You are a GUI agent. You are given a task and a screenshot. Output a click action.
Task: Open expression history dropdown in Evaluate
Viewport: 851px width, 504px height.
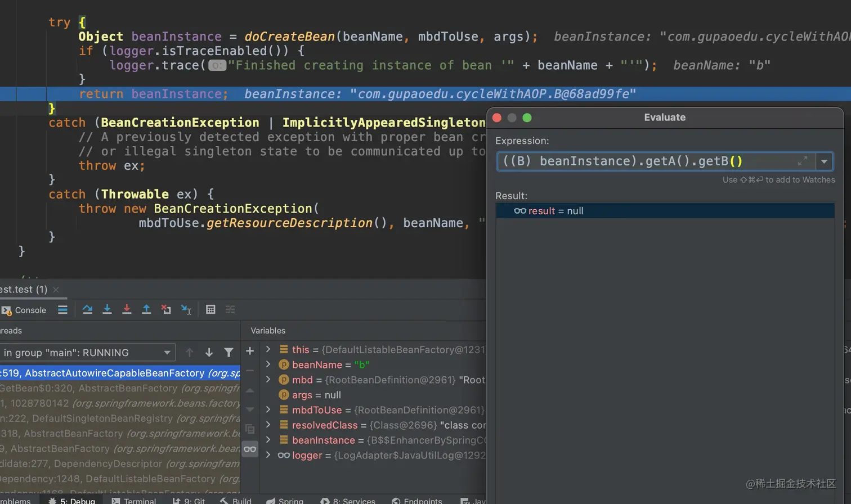click(x=824, y=161)
